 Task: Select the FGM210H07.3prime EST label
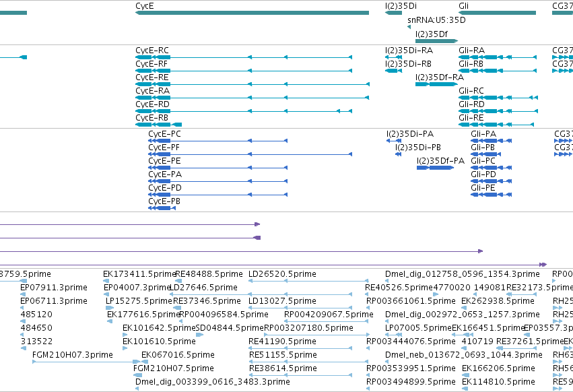click(73, 356)
